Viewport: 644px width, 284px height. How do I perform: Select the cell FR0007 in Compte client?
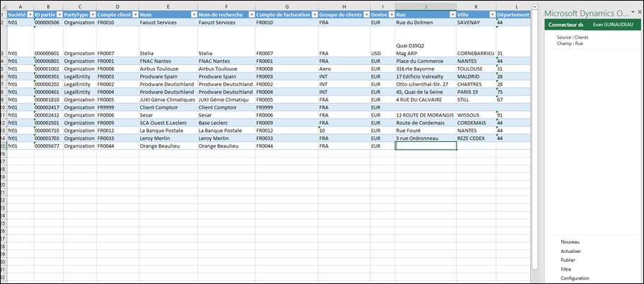click(x=117, y=42)
